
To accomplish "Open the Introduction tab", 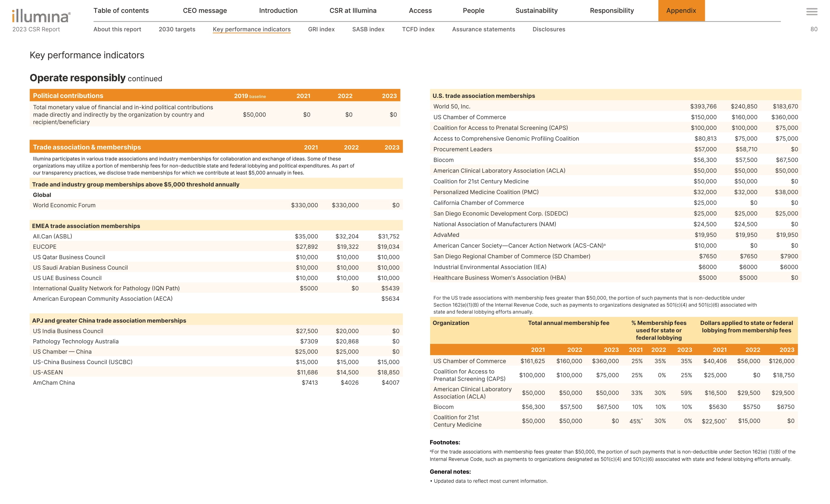I will click(x=278, y=10).
